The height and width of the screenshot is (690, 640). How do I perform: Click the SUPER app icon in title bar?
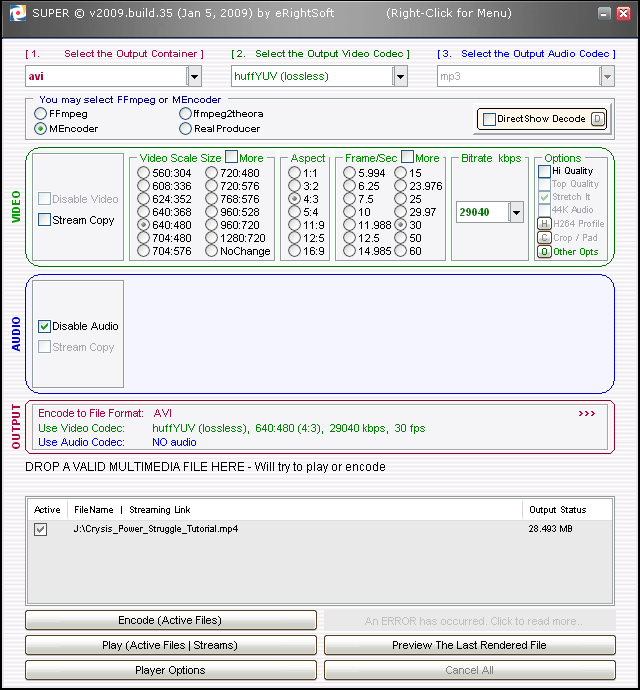coord(17,13)
